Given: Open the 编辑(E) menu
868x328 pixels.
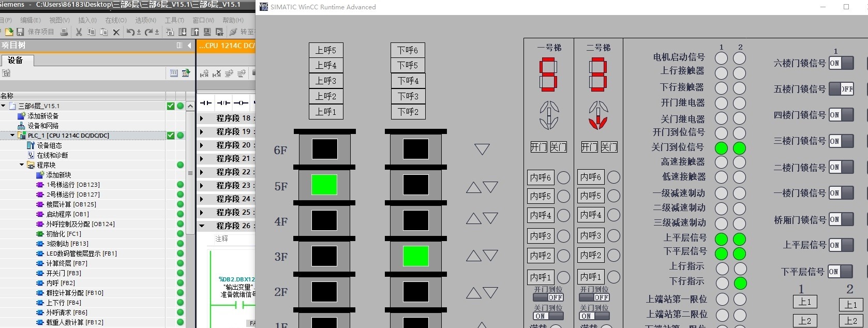Looking at the screenshot, I should (x=30, y=20).
